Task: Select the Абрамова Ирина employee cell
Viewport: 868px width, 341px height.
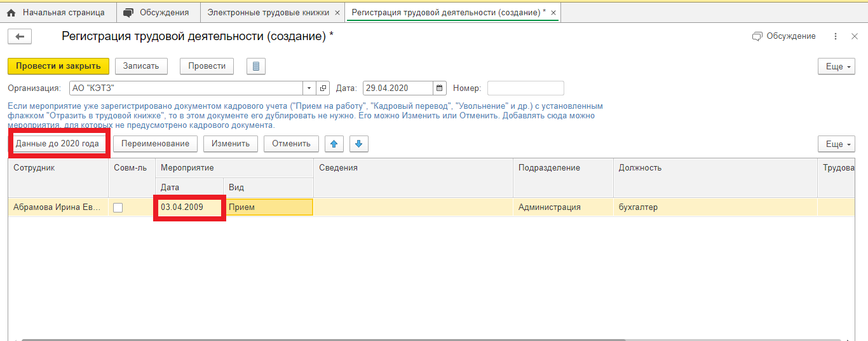Action: (x=58, y=207)
